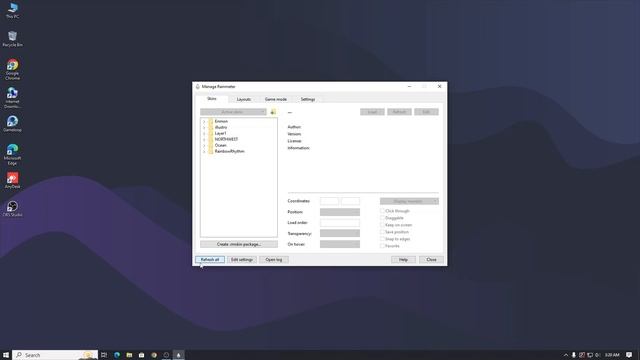This screenshot has width=640, height=360.
Task: Open the network tray icon
Action: [590, 355]
